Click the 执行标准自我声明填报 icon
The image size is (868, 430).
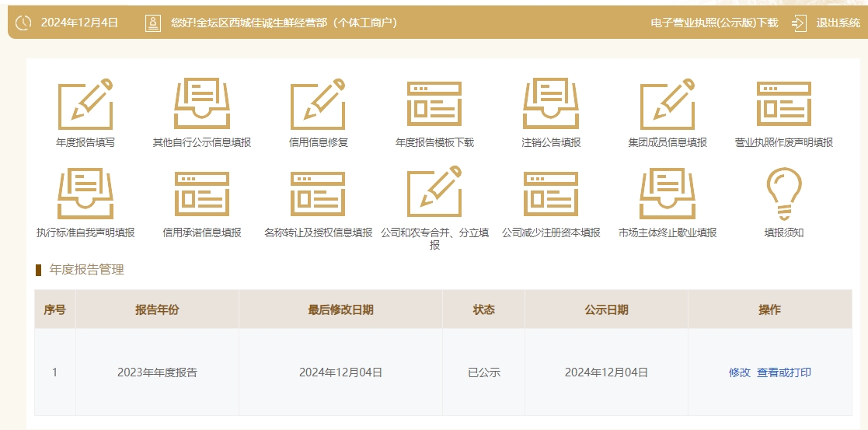click(x=85, y=194)
